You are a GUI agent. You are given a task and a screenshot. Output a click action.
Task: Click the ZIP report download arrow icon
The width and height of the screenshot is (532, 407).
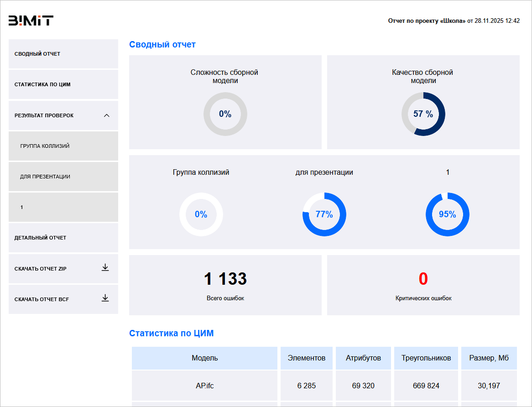(x=105, y=268)
